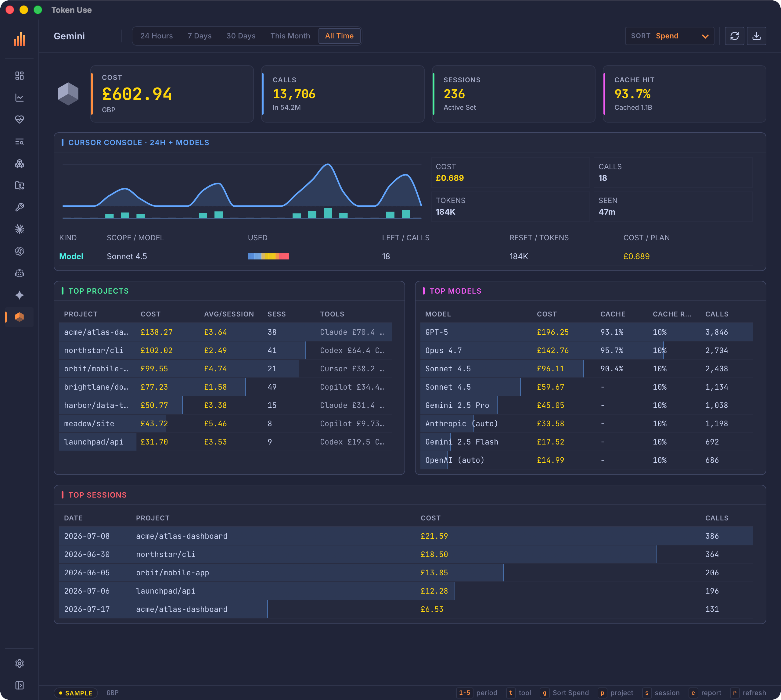781x700 pixels.
Task: Click the GBP currency label in status bar
Action: (x=112, y=693)
